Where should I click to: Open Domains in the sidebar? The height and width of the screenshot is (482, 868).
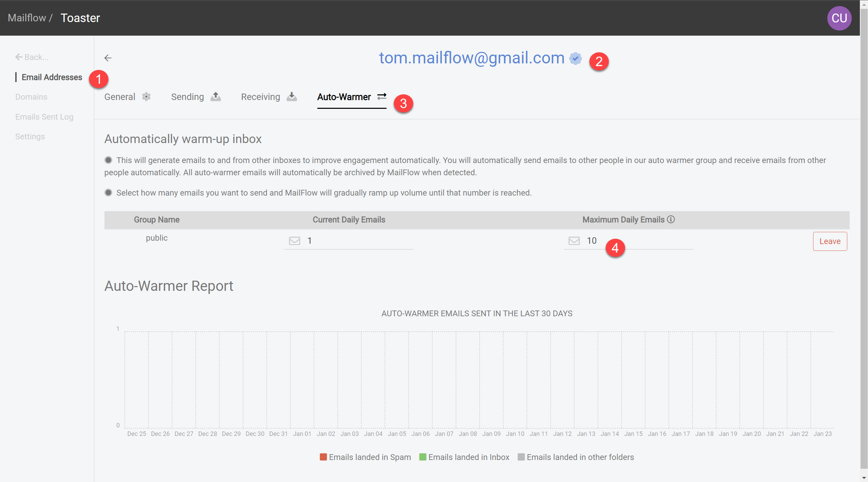(31, 97)
